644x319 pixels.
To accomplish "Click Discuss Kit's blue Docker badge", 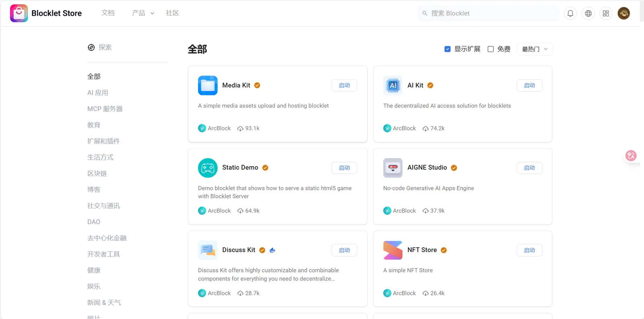I will (x=272, y=250).
